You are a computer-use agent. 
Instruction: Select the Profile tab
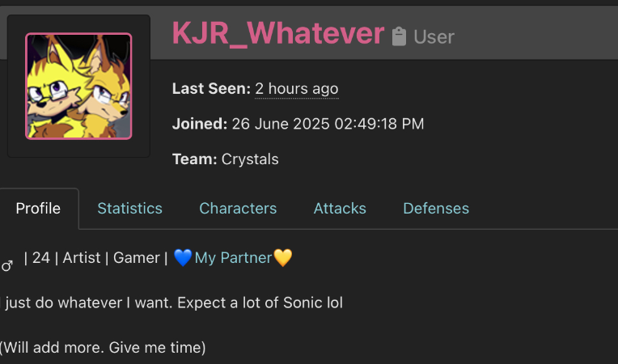(38, 209)
